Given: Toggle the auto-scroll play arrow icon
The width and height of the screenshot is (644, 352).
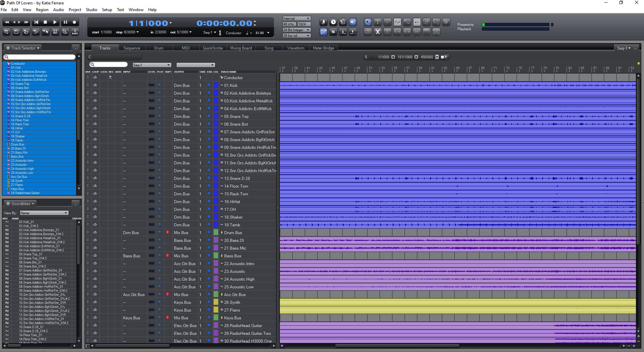Looking at the screenshot, I should (x=323, y=32).
